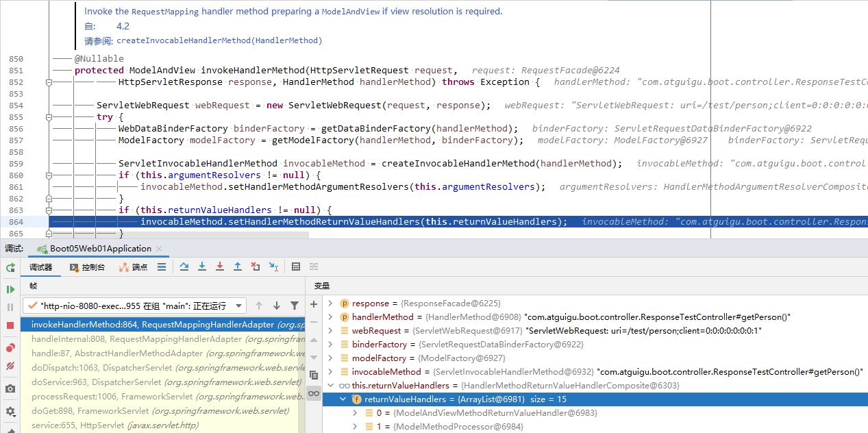The width and height of the screenshot is (868, 433).
Task: Open the createInvocableHandlerMethod(HandlerMethod) doc link
Action: click(x=219, y=40)
